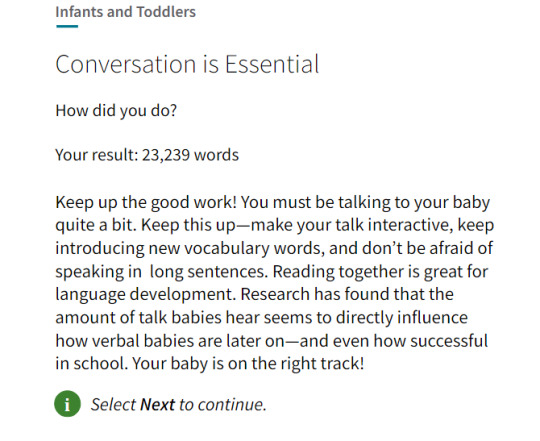Click the 'How did you do?' text
This screenshot has width=540, height=441.
[116, 111]
